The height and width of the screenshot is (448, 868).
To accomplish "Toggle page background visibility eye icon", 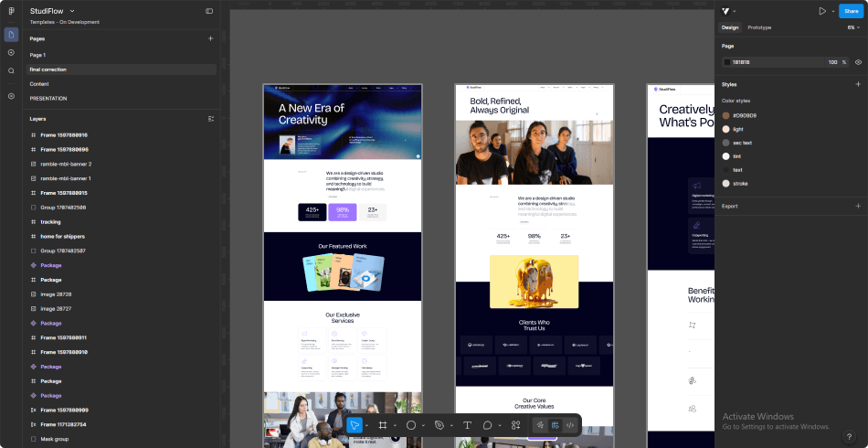I will (x=858, y=62).
